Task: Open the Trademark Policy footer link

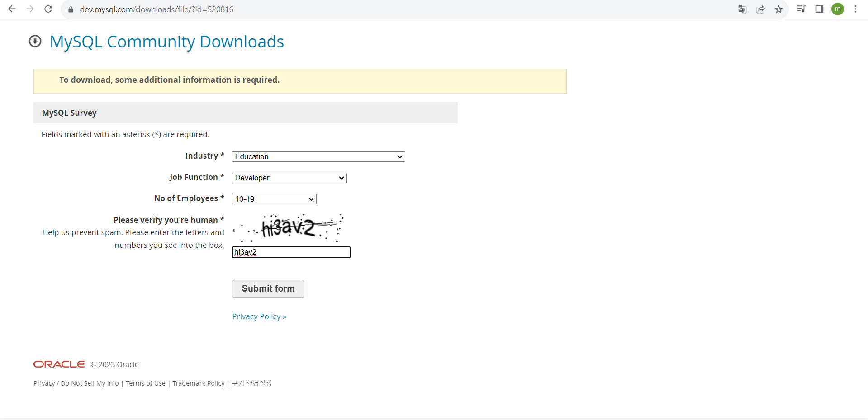Action: 199,383
